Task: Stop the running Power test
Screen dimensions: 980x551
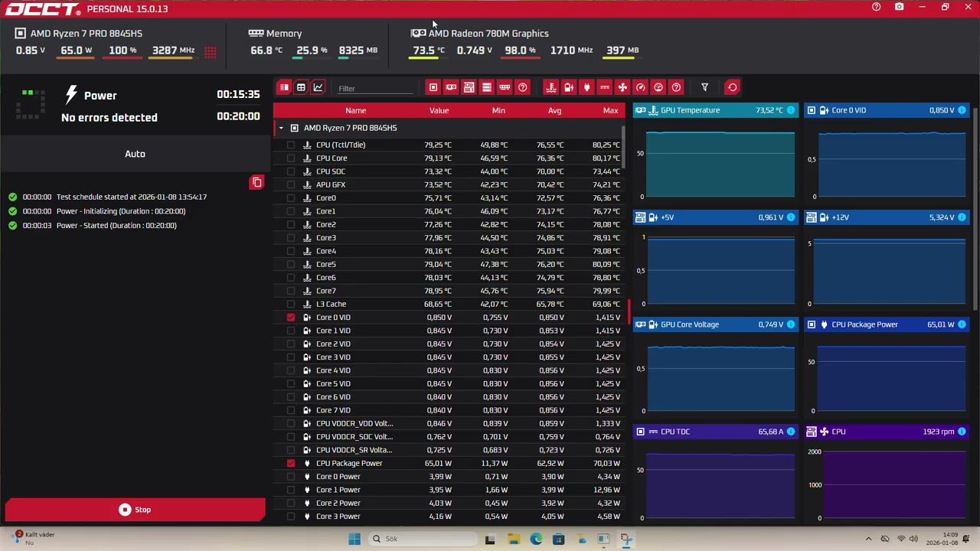Action: tap(135, 510)
